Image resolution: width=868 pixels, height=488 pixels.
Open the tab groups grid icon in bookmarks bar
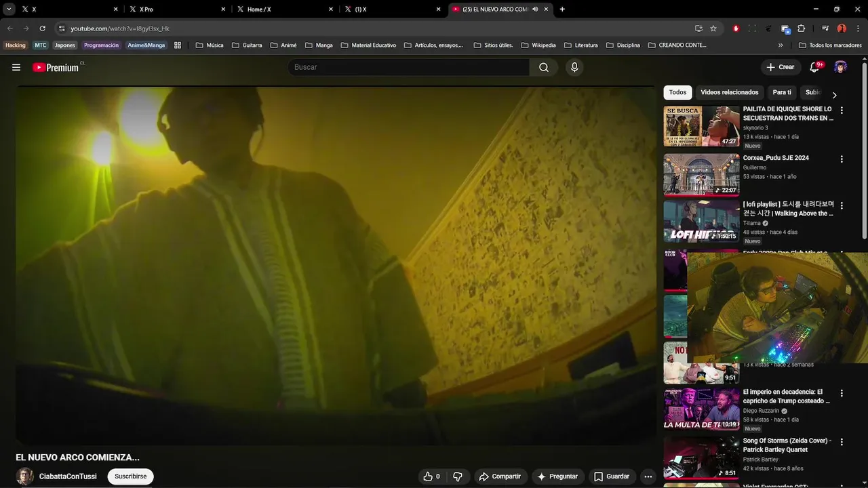178,45
